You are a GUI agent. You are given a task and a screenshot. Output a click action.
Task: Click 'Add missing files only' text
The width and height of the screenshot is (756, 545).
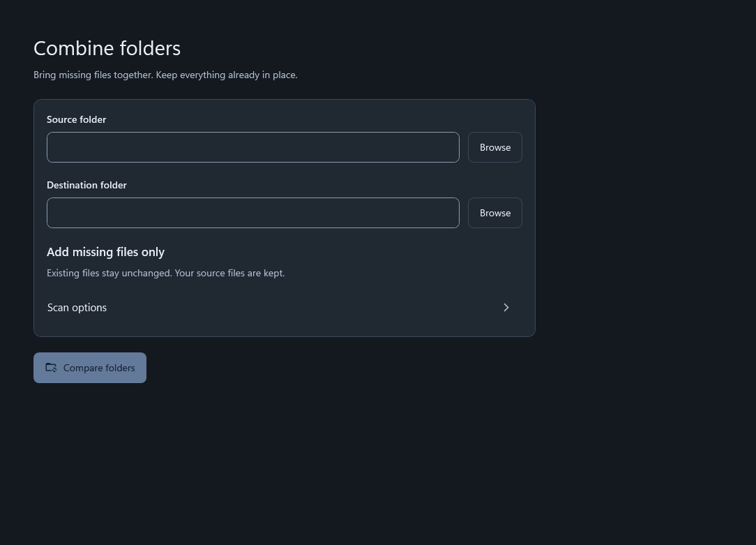coord(105,252)
